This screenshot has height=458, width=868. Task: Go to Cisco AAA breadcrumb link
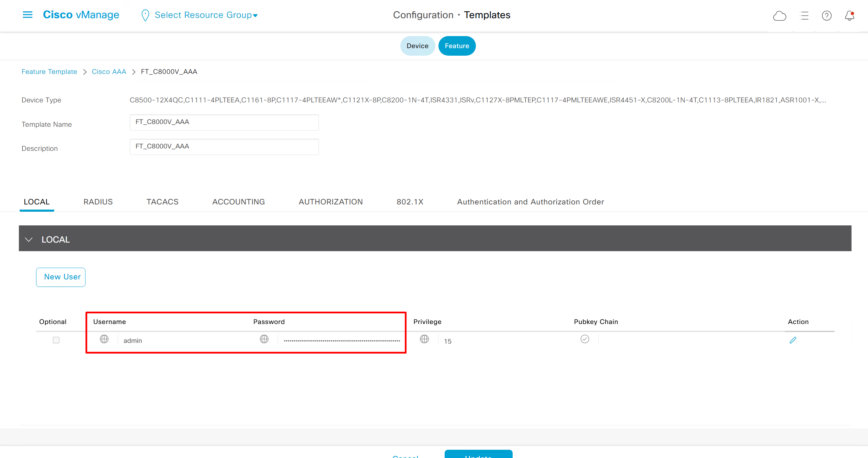coord(109,72)
